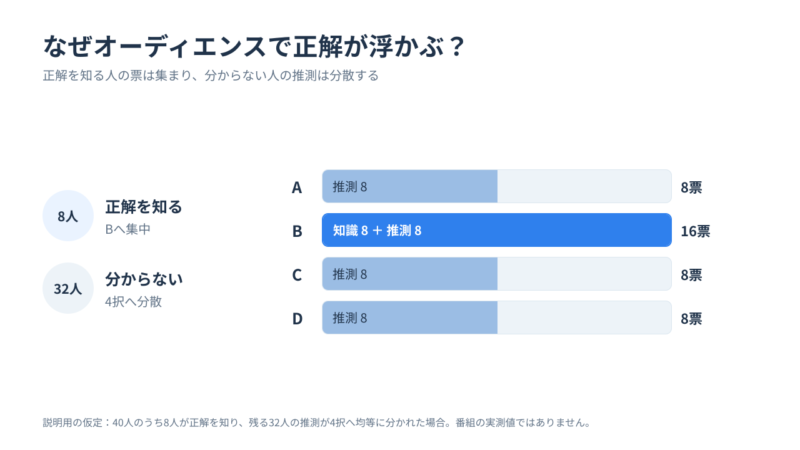This screenshot has width=800, height=450.
Task: Click the title なぜオーディエンスで正解が浮かぶ？
Action: tap(254, 46)
